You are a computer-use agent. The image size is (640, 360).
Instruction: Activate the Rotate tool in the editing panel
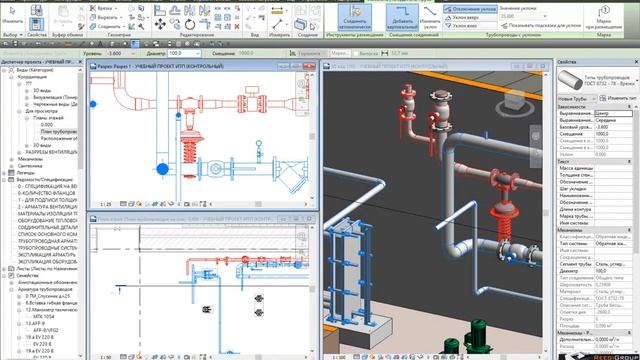[190, 24]
